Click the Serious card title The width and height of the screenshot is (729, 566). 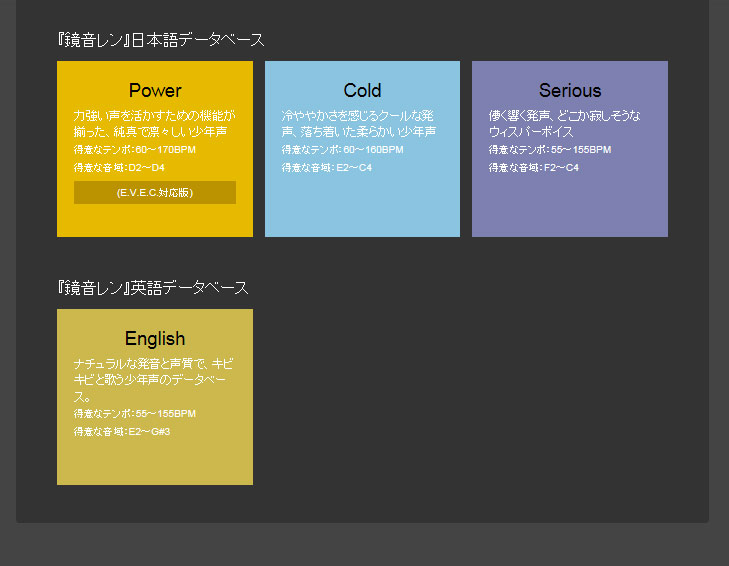tap(570, 90)
